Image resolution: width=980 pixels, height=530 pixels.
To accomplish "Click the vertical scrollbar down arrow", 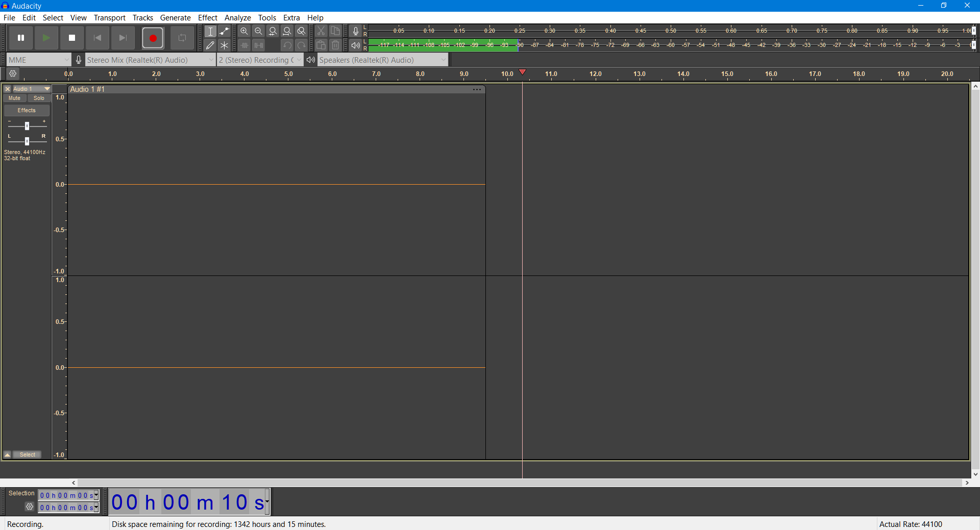I will 975,474.
